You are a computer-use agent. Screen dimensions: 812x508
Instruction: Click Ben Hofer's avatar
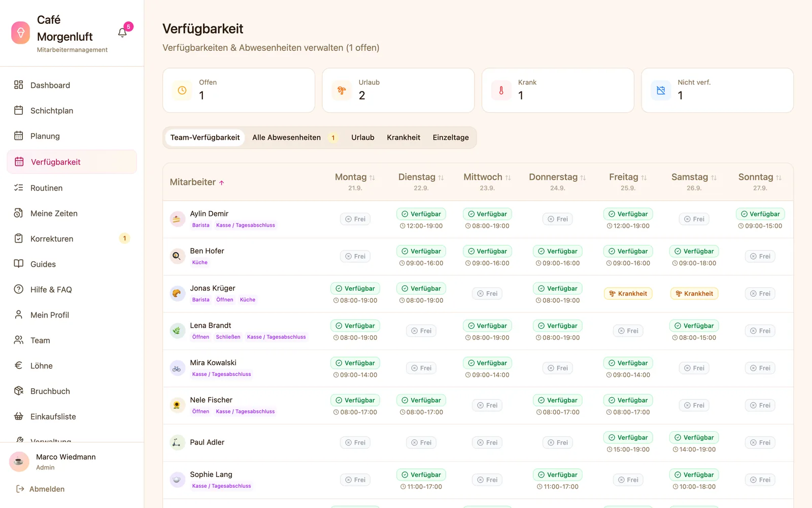pyautogui.click(x=177, y=256)
